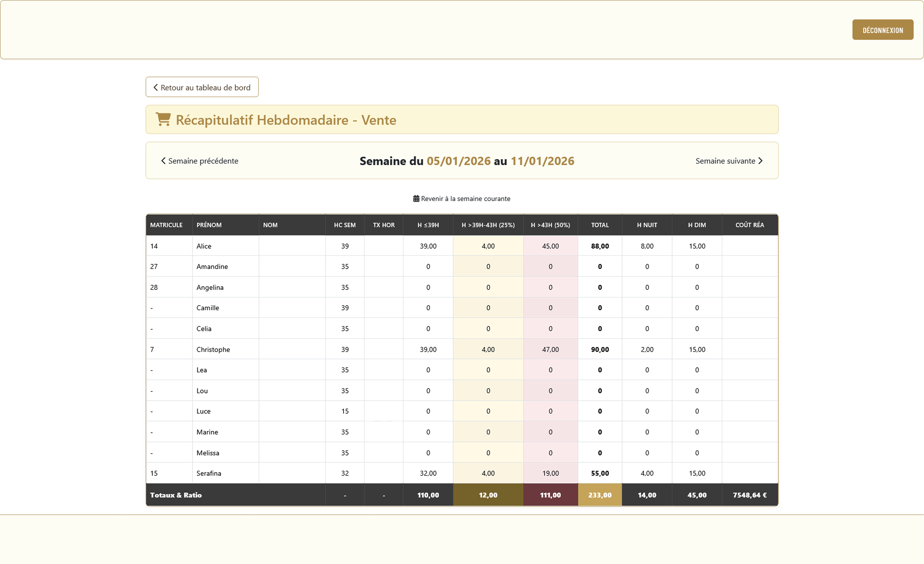Click the start date 05/01/2026
924x564 pixels.
tap(458, 161)
